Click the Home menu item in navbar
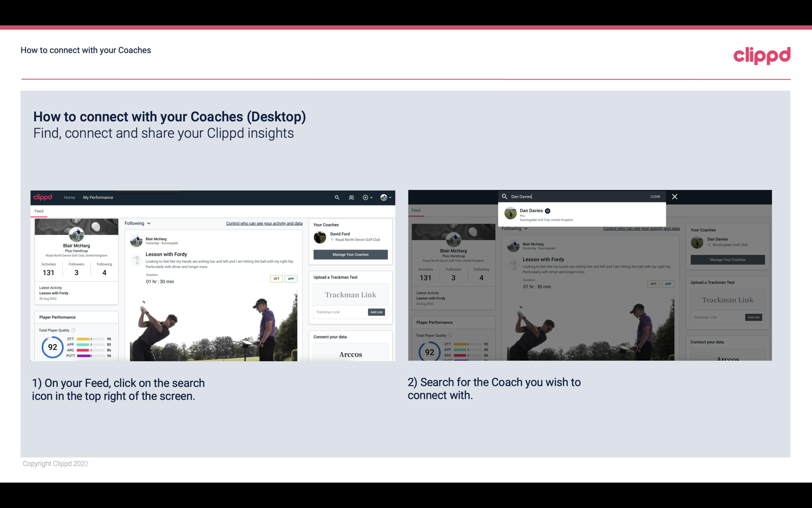The width and height of the screenshot is (812, 508). coord(69,197)
